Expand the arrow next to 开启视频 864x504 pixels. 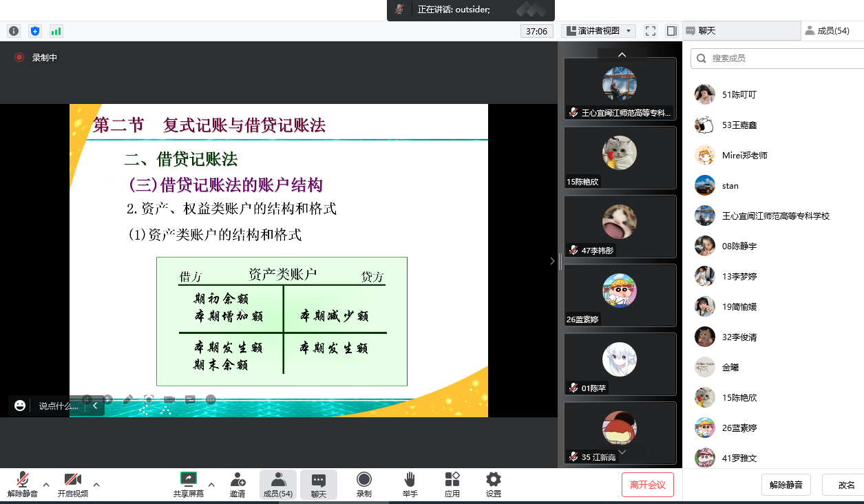(96, 484)
